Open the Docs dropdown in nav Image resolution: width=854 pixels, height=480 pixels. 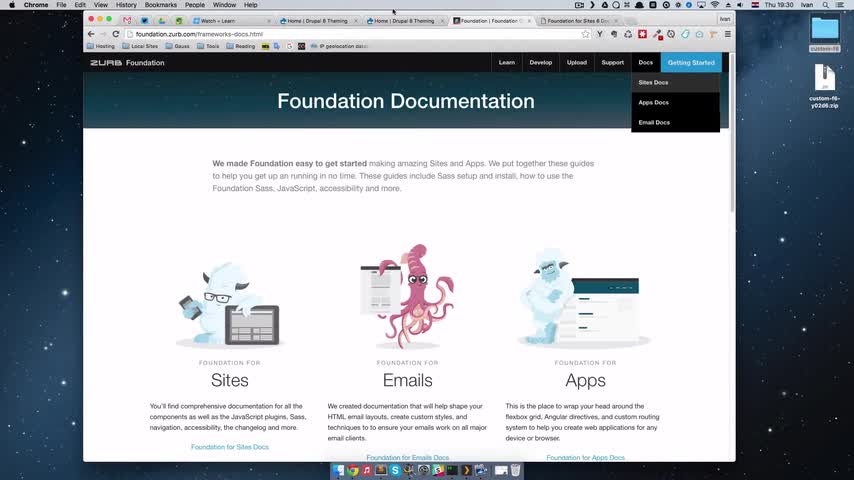point(645,63)
